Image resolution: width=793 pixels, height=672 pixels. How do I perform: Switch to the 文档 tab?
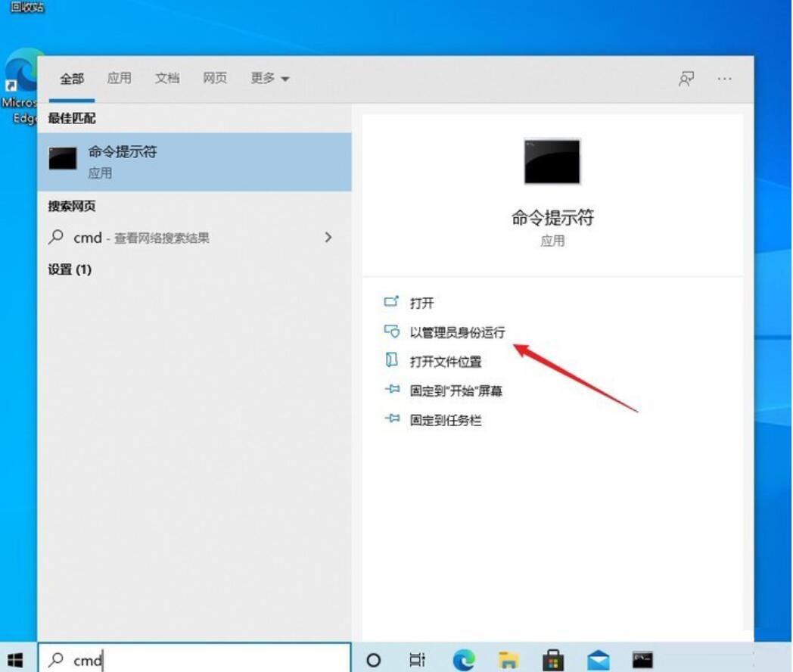(x=167, y=78)
